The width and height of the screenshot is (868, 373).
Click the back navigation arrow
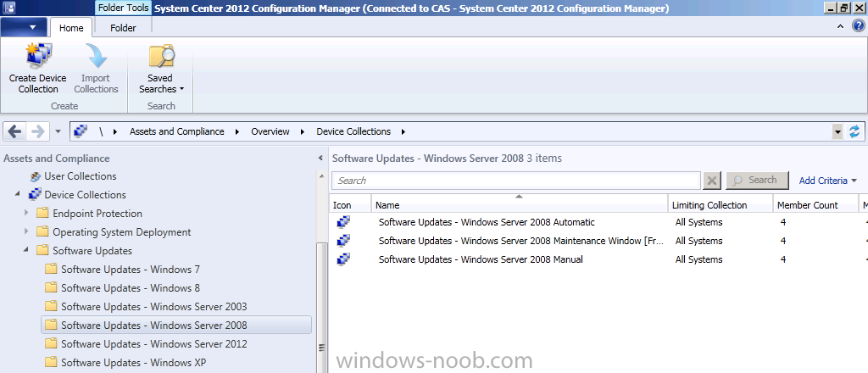[15, 131]
